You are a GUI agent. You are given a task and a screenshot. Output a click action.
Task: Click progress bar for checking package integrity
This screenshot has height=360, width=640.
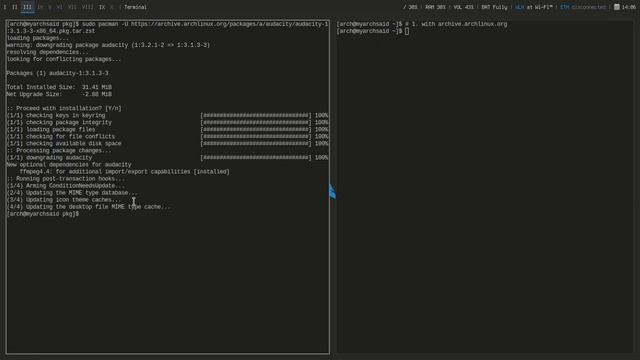256,122
